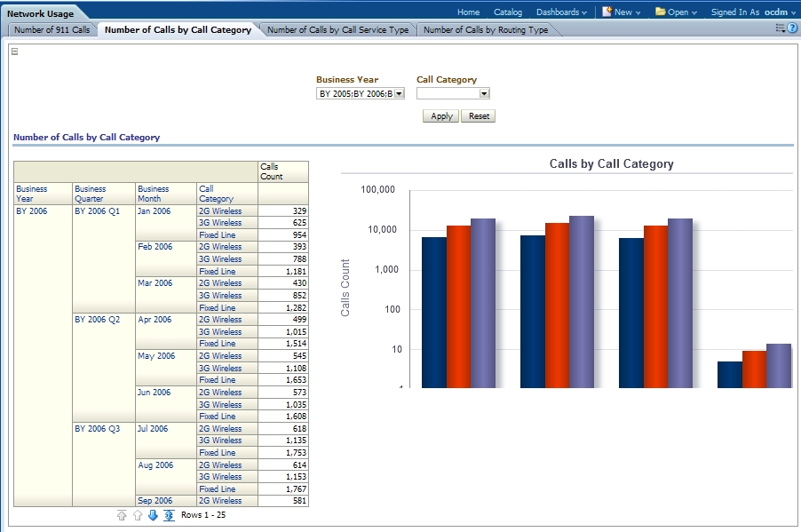Open Number of Calls by Call Service Type tab
Screen dimensions: 801x532
click(x=337, y=30)
